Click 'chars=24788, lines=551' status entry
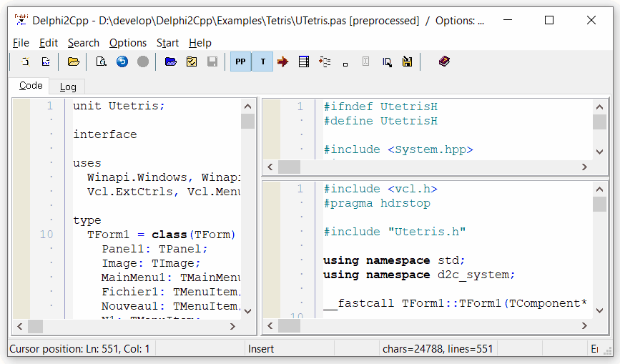 438,348
